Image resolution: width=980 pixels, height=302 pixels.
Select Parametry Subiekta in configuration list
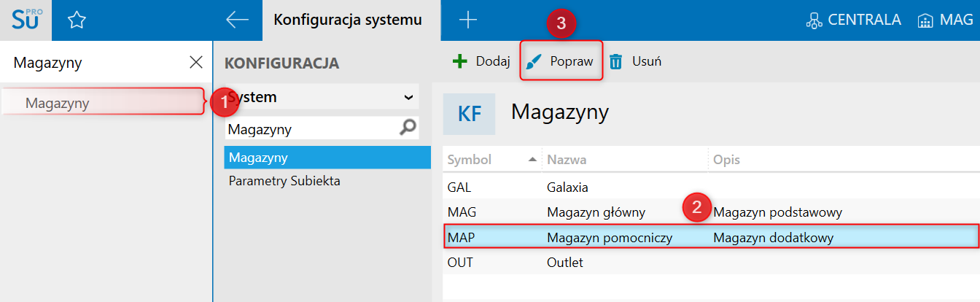284,180
